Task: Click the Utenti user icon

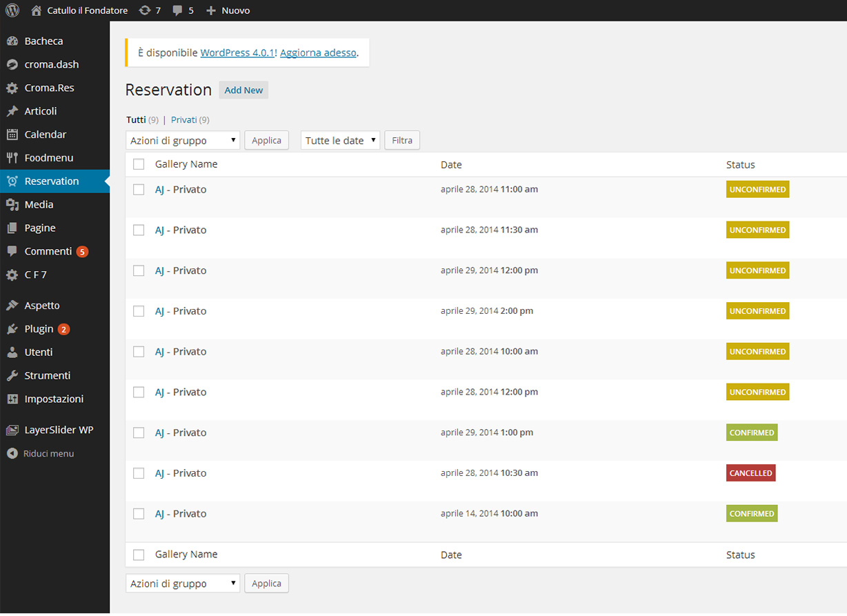Action: click(x=12, y=352)
